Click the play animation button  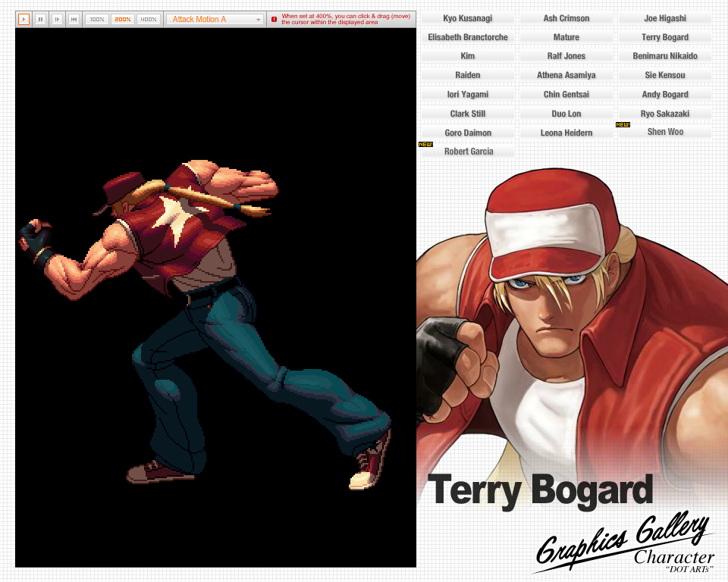coord(24,20)
